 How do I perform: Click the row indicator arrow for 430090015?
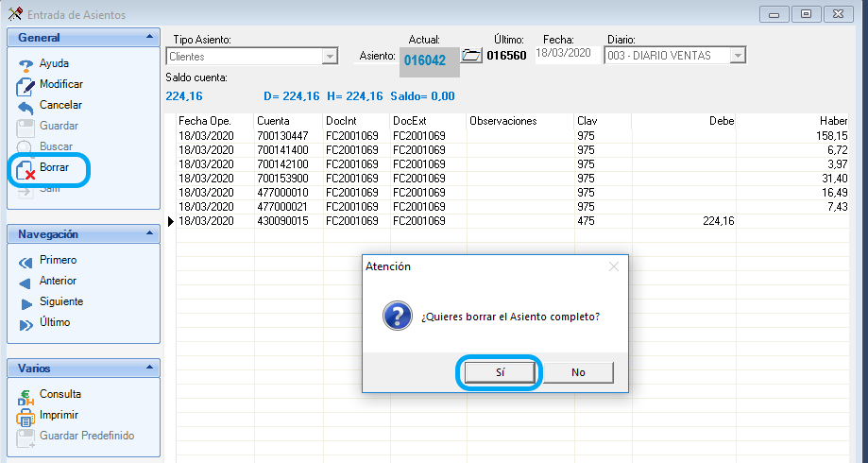pyautogui.click(x=171, y=221)
